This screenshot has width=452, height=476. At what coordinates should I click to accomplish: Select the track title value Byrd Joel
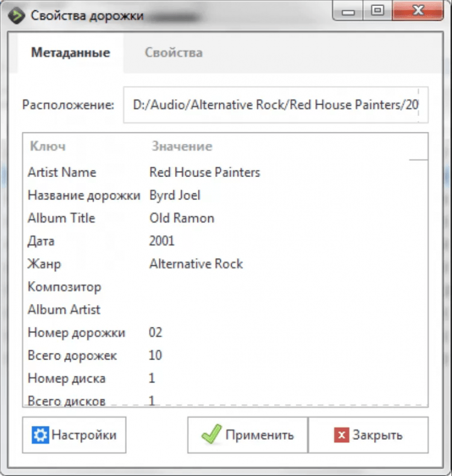pos(175,195)
